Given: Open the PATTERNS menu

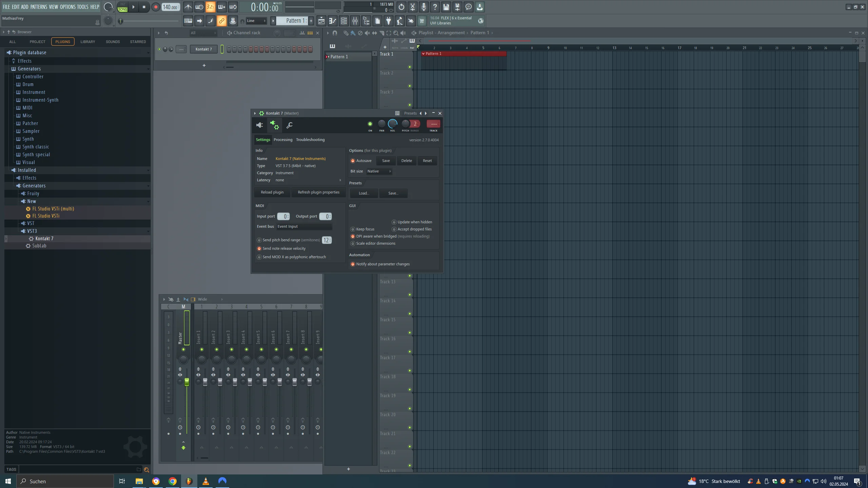Looking at the screenshot, I should tap(39, 7).
